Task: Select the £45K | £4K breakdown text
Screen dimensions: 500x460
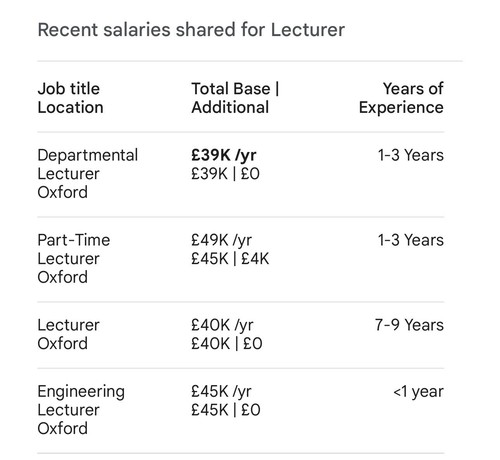Action: [230, 259]
